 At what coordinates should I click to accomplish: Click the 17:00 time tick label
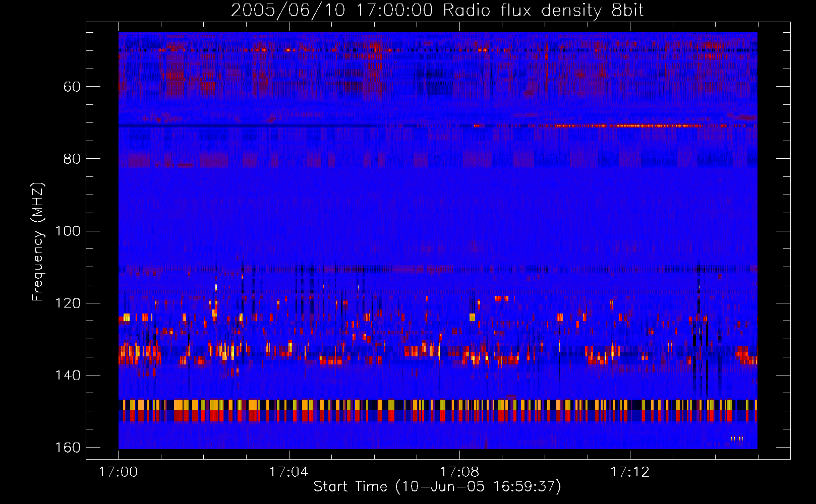point(119,472)
